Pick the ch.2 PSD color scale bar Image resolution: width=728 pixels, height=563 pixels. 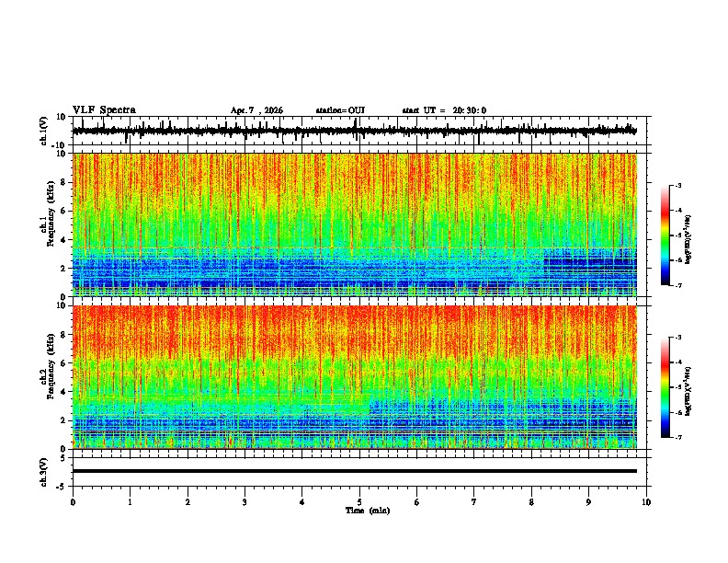(665, 387)
